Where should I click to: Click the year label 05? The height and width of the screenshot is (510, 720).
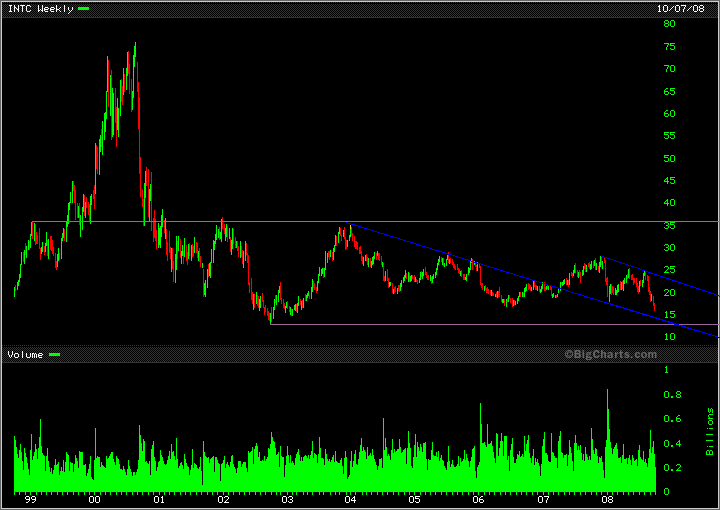pyautogui.click(x=415, y=499)
